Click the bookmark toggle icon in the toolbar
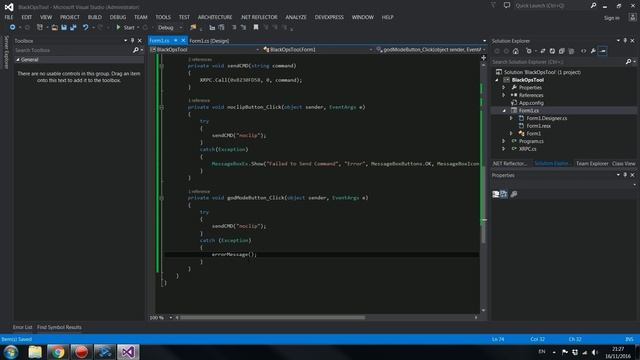The height and width of the screenshot is (360, 640). [256, 27]
